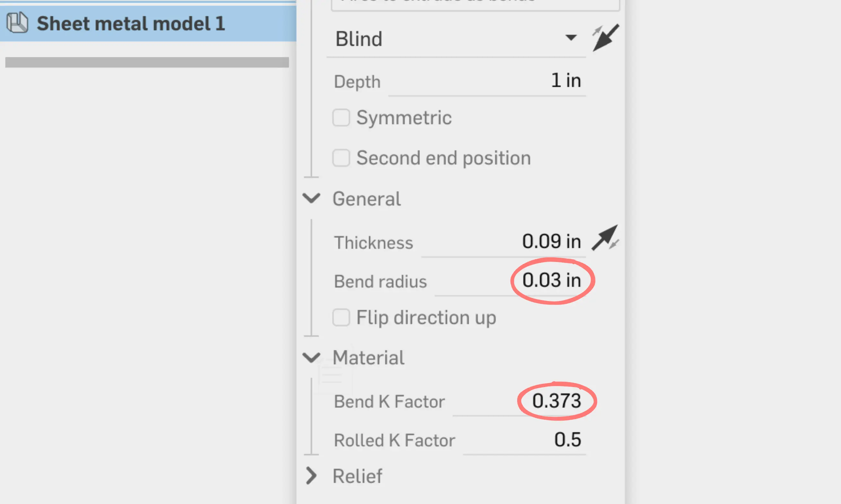The height and width of the screenshot is (504, 841).
Task: Click the gray rollback bar in feature list
Action: [147, 62]
